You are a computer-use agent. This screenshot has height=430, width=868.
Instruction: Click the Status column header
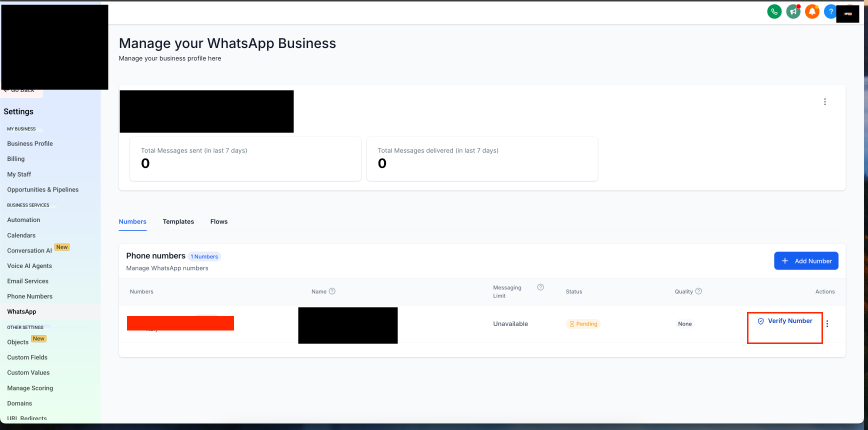[x=574, y=292]
